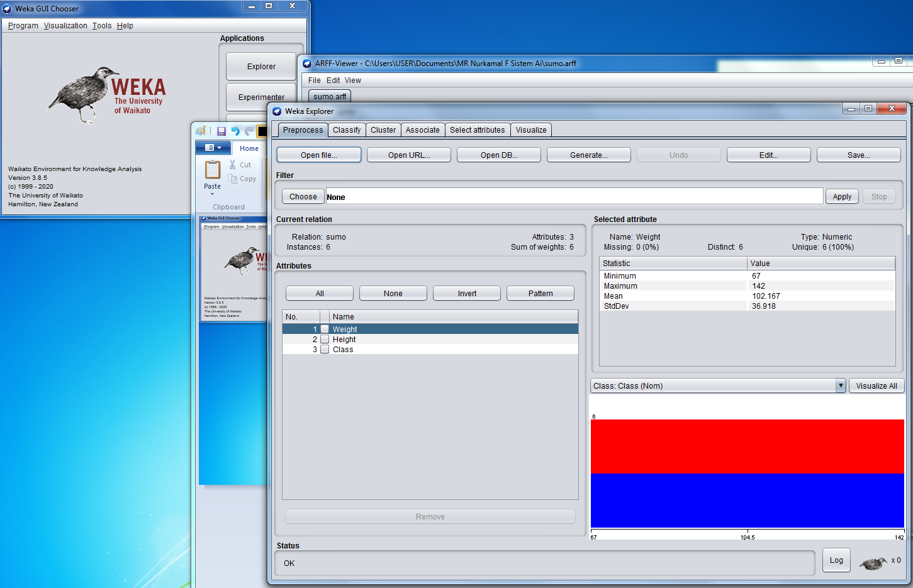Screen dimensions: 913x588
Task: Launch Explorer from GUI Chooser
Action: [261, 66]
